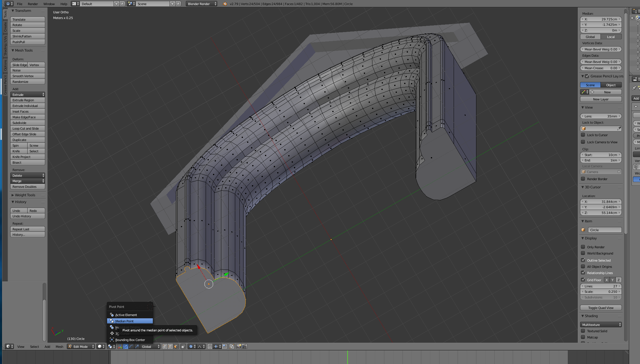640x364 pixels.
Task: Click New Layer in Grease Pencil
Action: [601, 99]
